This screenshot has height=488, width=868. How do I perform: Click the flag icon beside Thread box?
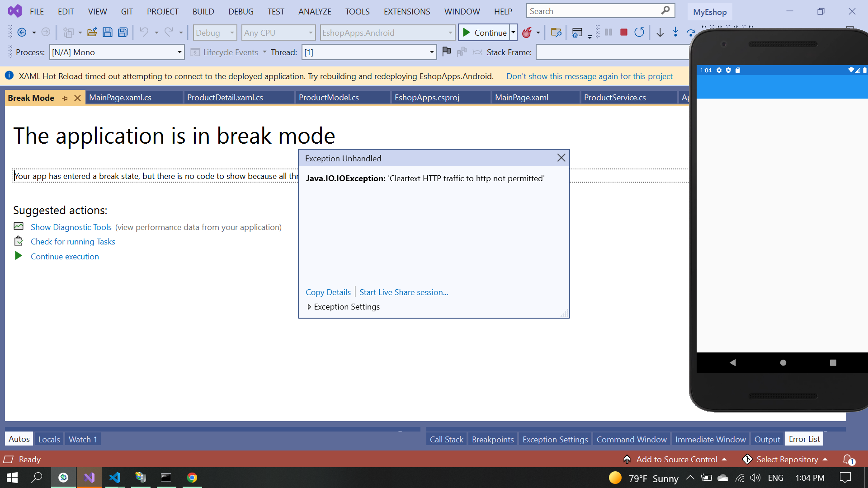(x=447, y=52)
